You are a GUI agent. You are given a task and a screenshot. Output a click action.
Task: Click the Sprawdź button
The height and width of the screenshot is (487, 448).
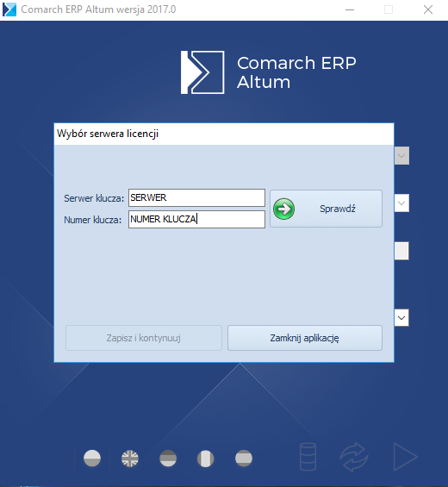pos(326,209)
